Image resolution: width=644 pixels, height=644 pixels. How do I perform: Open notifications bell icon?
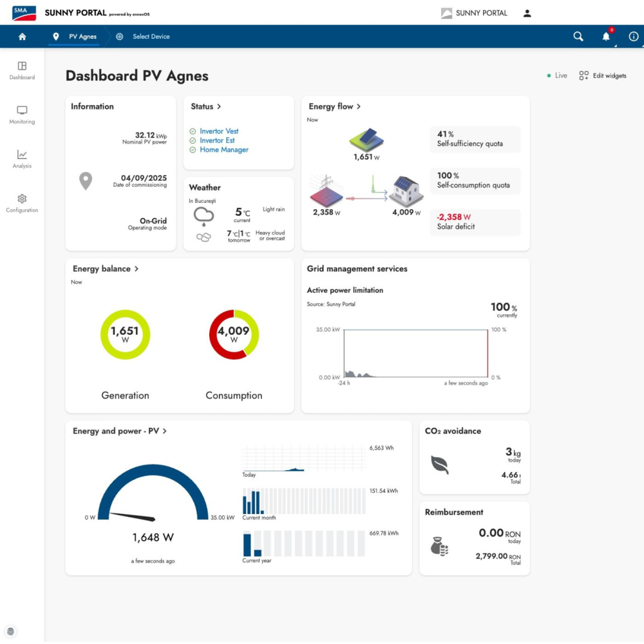click(606, 37)
